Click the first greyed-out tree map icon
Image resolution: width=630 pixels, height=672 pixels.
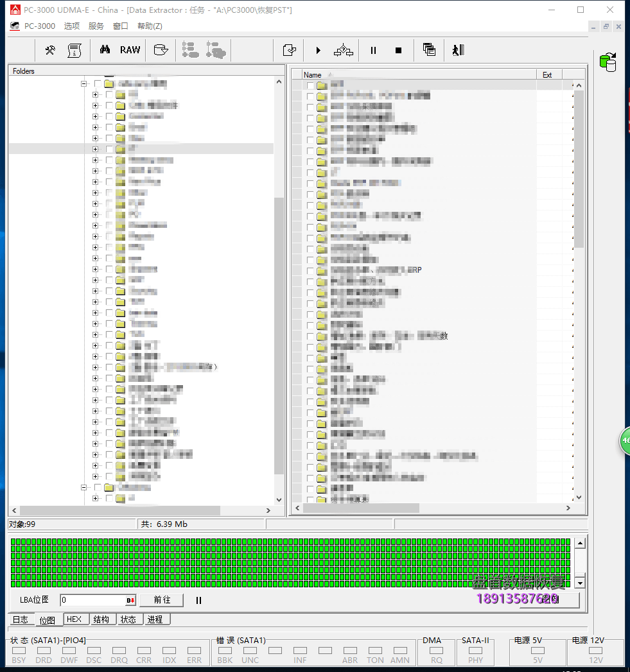pyautogui.click(x=190, y=50)
